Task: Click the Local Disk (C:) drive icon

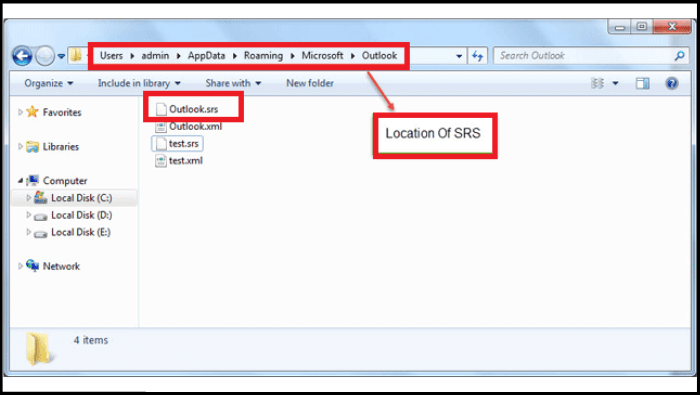Action: click(x=41, y=197)
